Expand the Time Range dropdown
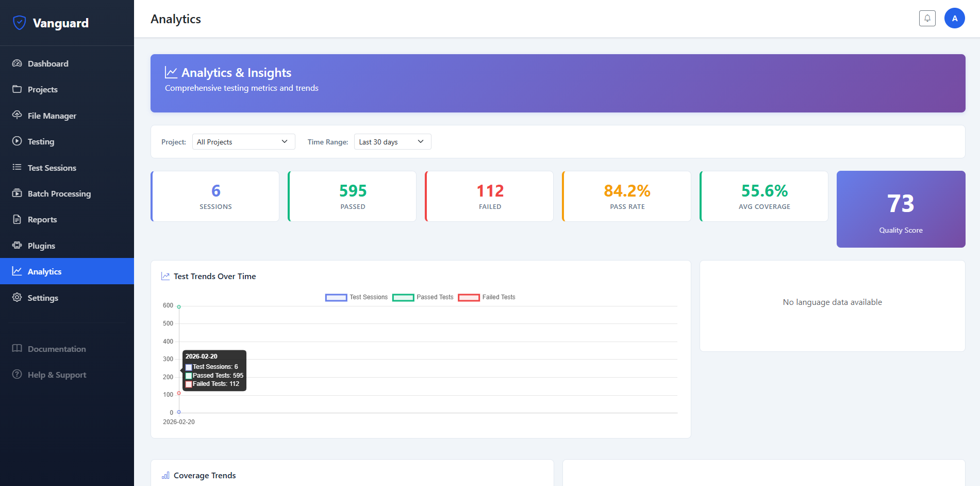 click(x=392, y=142)
